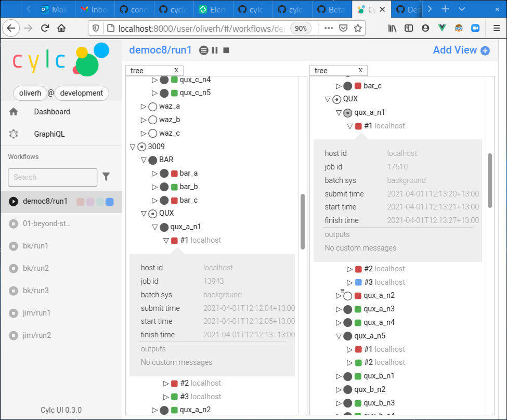Click the workflow filter funnel icon
Image resolution: width=507 pixels, height=420 pixels.
(106, 177)
